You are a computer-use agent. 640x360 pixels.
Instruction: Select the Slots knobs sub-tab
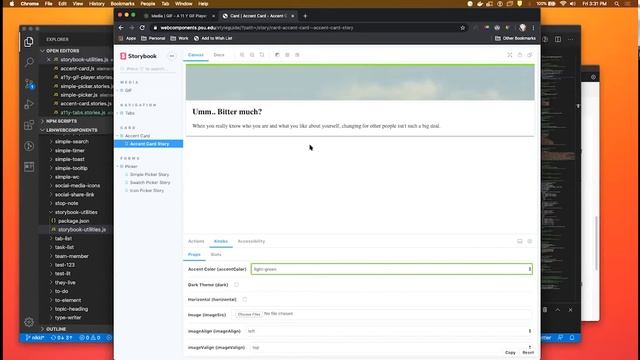(x=216, y=254)
